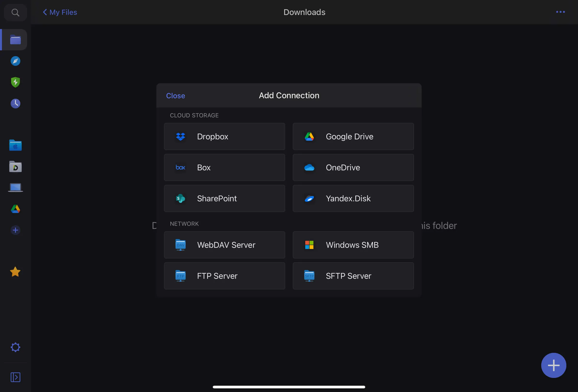Add a Yandex.Disk connection
Image resolution: width=578 pixels, height=392 pixels.
click(x=353, y=198)
